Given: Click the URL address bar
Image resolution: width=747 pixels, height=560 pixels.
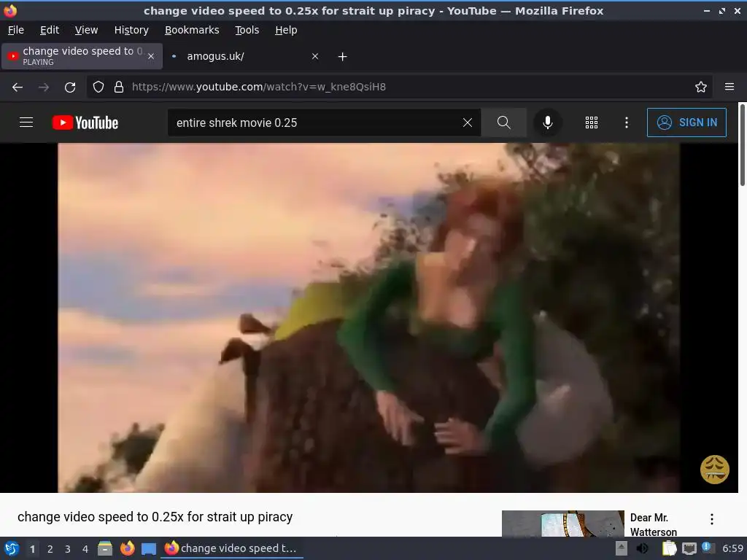Looking at the screenshot, I should click(399, 87).
